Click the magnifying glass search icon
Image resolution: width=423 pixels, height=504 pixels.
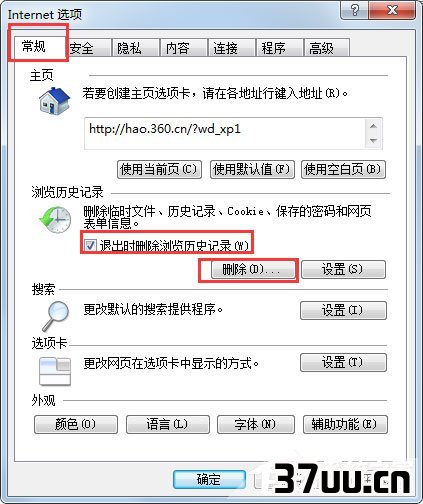point(56,316)
